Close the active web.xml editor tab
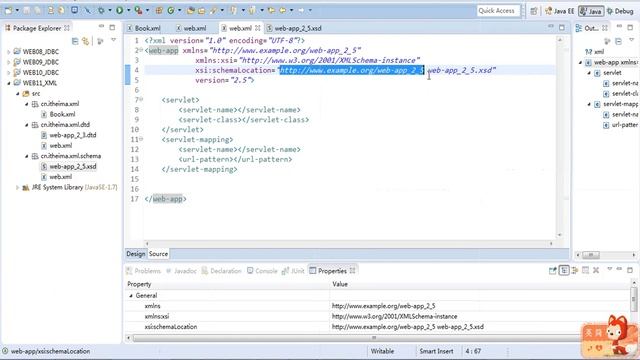Screen dimensions: 640x360 pyautogui.click(x=258, y=28)
